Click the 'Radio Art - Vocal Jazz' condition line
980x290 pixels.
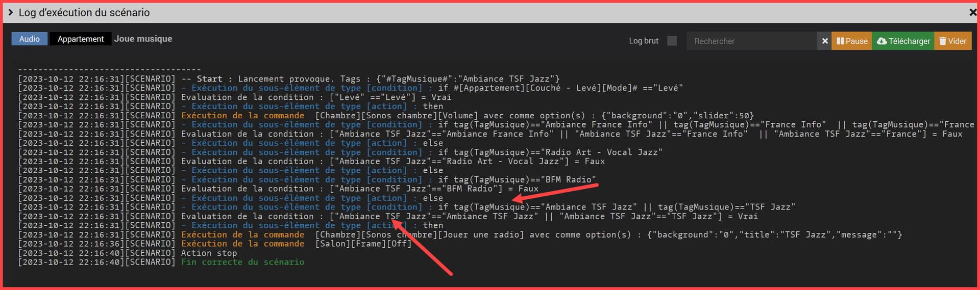click(x=340, y=152)
